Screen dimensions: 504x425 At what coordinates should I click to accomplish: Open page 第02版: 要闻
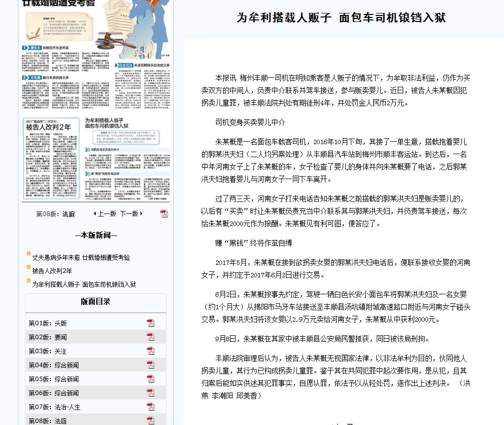click(x=47, y=337)
